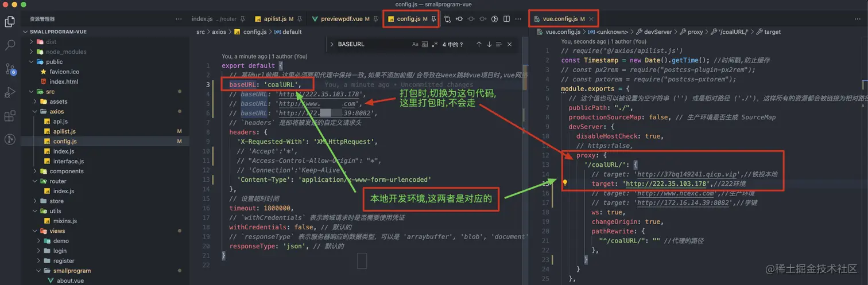Open the Run and Debug view
Screen dimensions: 868x285
(10, 92)
